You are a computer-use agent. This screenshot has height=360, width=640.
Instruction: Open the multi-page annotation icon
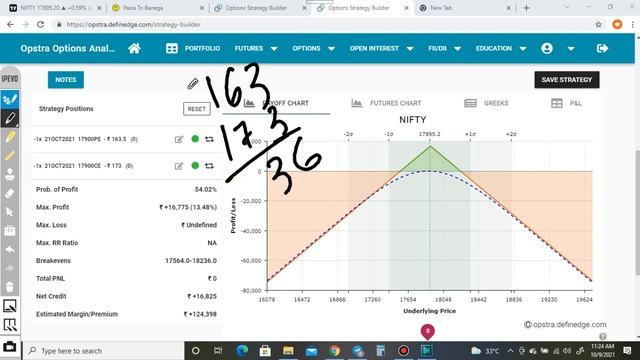click(10, 325)
